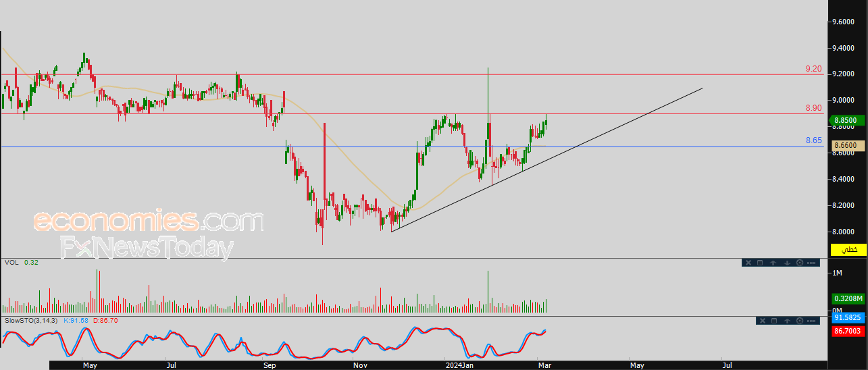Open VOL panel settings gear

[800, 263]
